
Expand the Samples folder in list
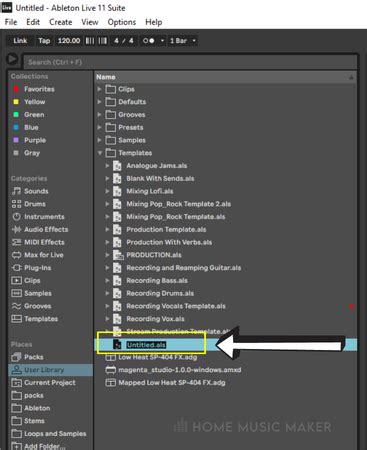[99, 140]
